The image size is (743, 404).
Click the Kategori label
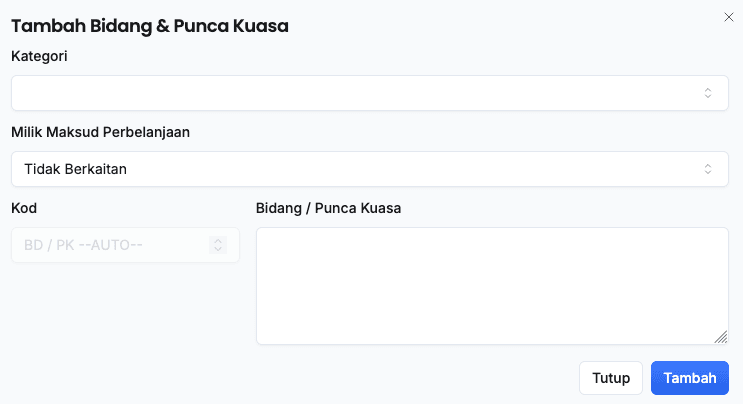coord(39,56)
